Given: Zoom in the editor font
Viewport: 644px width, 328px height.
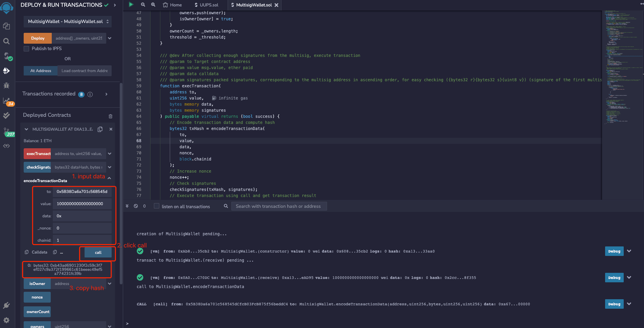Looking at the screenshot, I should click(153, 5).
